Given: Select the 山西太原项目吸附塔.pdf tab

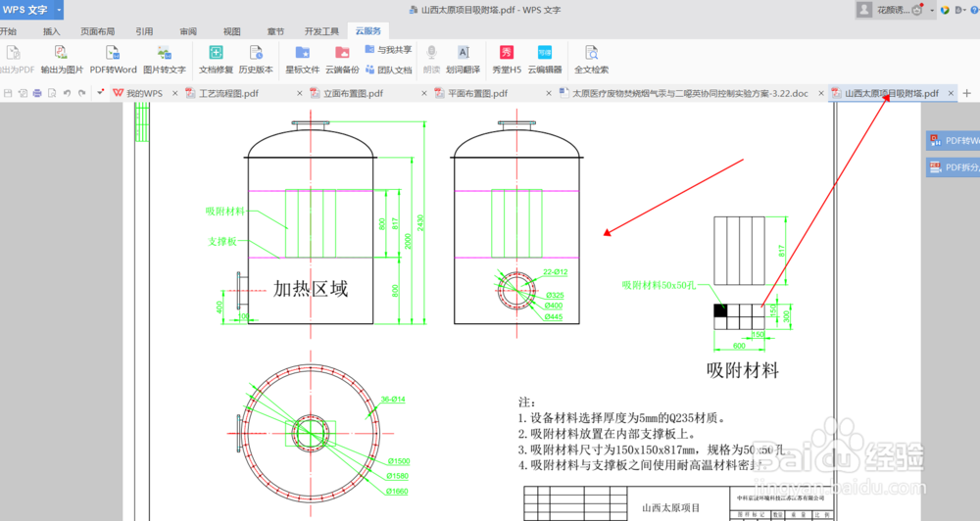Looking at the screenshot, I should (x=892, y=93).
